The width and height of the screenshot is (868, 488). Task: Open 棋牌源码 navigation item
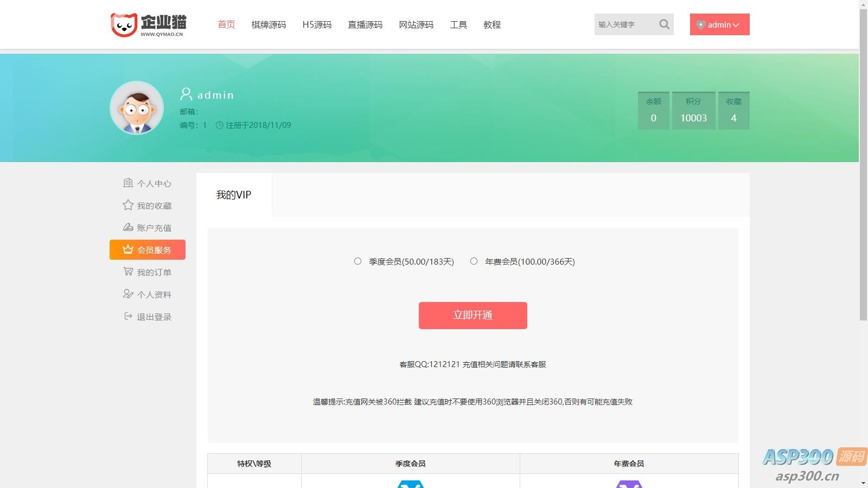click(x=269, y=24)
